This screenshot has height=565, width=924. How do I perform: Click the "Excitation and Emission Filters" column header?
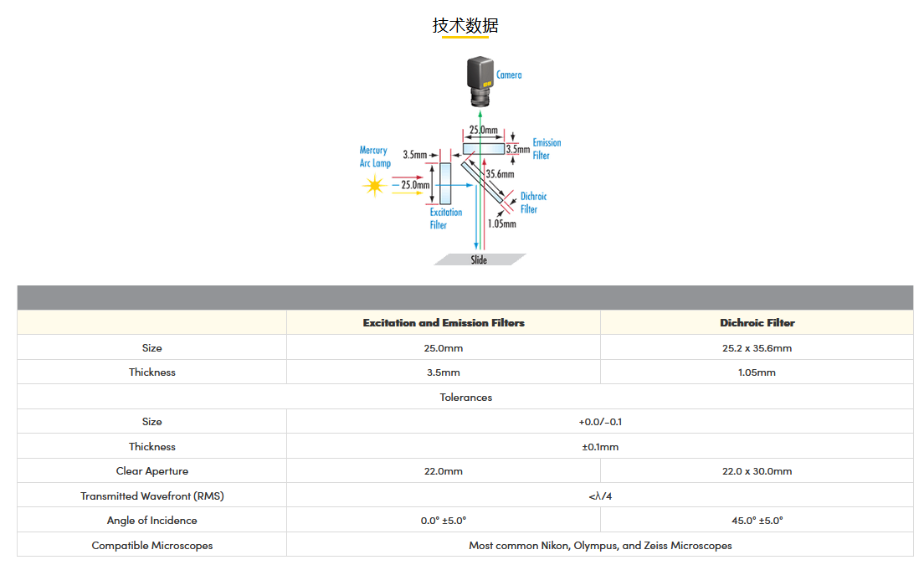tap(444, 323)
